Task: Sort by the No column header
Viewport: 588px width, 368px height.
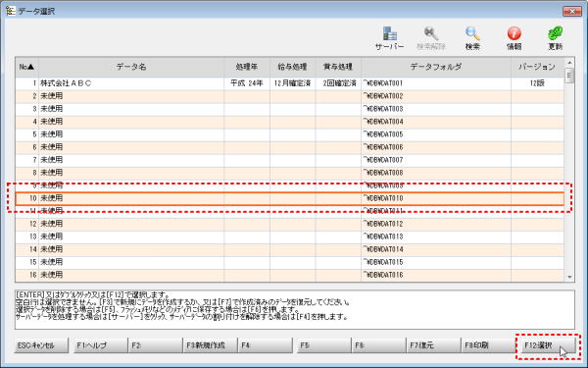Action: tap(26, 67)
